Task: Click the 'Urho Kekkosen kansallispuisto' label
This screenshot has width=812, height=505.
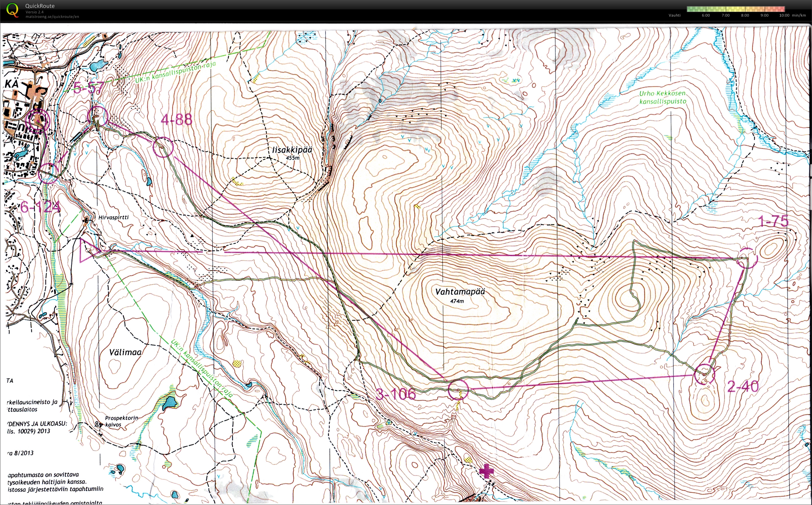Action: 663,98
